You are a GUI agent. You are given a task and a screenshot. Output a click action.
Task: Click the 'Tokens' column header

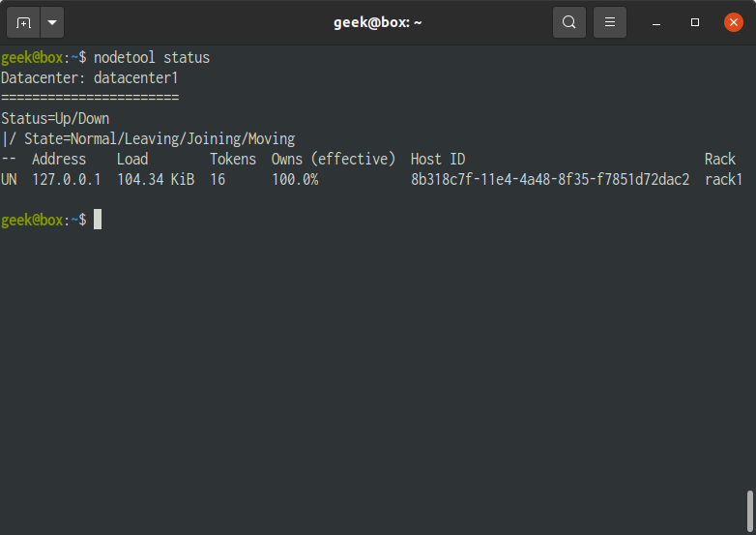click(233, 160)
